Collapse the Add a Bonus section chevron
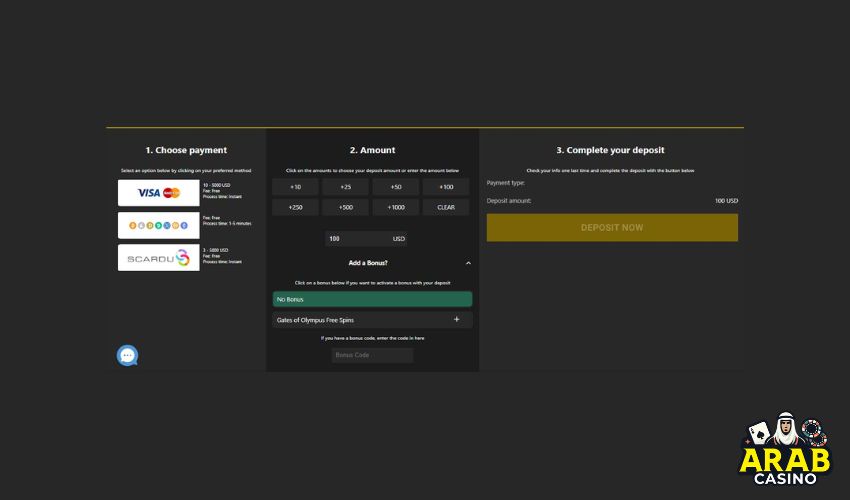 click(x=468, y=263)
